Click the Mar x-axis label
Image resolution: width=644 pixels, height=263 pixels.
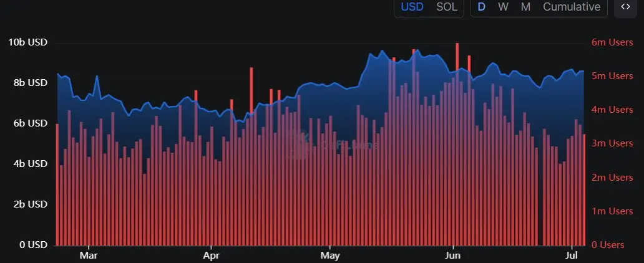tap(89, 256)
